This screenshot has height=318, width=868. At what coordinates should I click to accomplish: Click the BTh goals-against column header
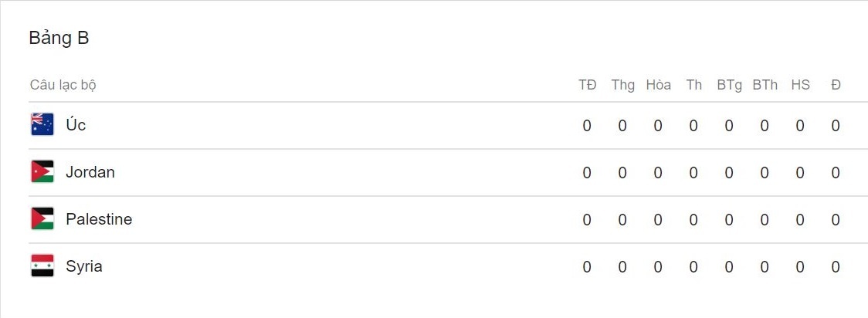(x=765, y=85)
